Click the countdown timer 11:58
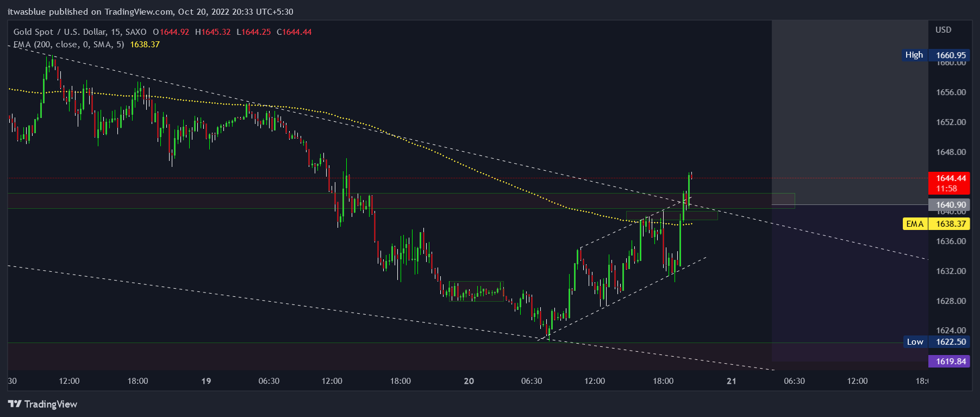This screenshot has height=417, width=980. pos(946,189)
